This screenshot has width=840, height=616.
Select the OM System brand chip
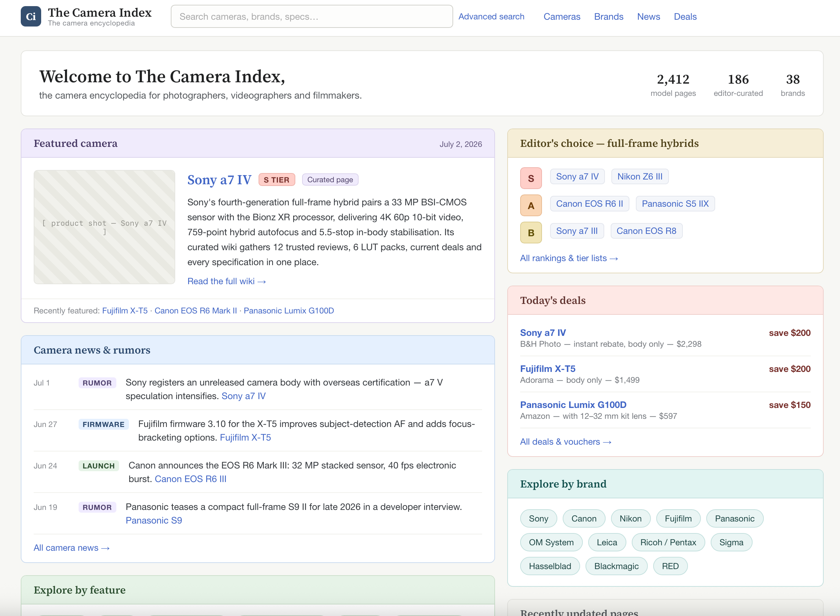pyautogui.click(x=551, y=543)
